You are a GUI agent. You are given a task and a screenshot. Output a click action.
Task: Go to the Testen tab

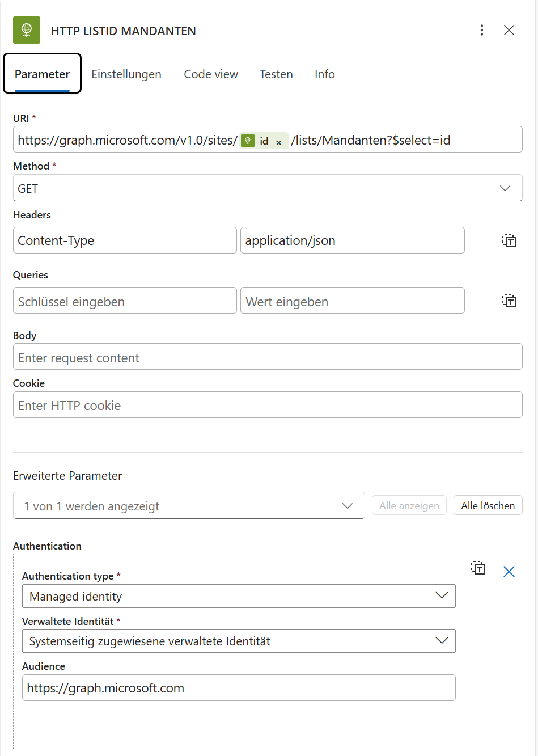[276, 74]
